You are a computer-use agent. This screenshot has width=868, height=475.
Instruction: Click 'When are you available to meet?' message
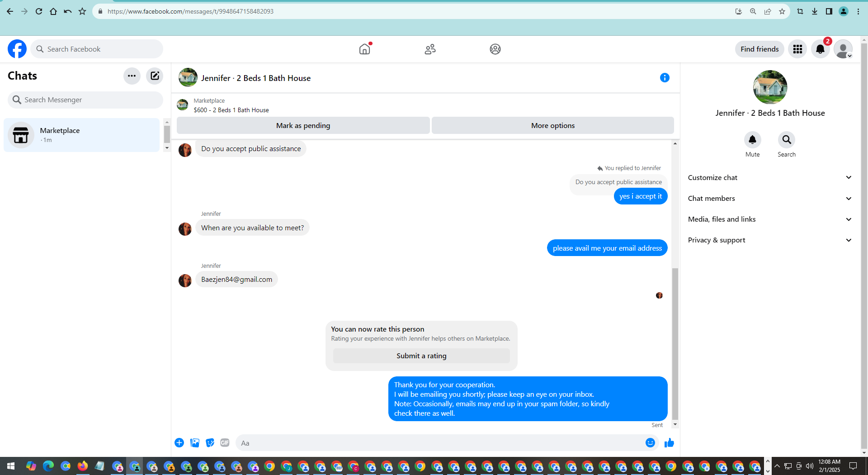[x=253, y=228]
